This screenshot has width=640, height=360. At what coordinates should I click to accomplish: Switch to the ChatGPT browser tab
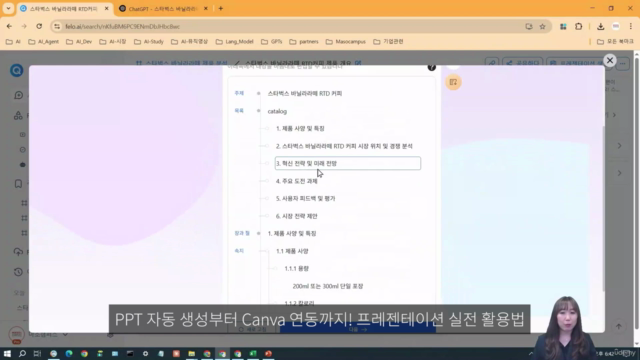162,9
